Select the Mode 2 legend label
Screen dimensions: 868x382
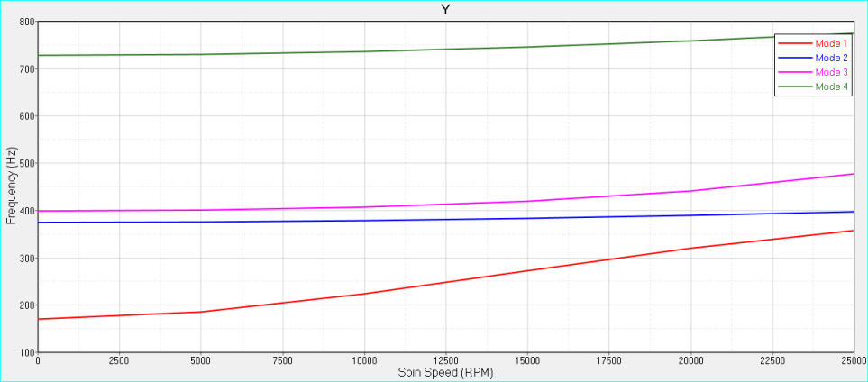(831, 58)
